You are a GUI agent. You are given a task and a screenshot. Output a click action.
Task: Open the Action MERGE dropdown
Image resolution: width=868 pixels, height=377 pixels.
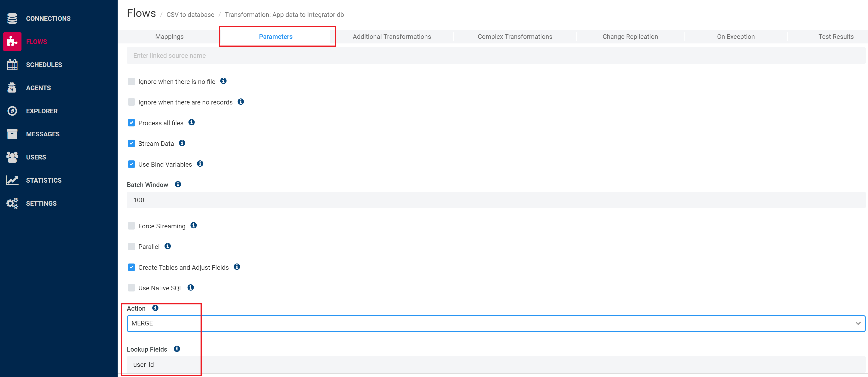coord(495,323)
